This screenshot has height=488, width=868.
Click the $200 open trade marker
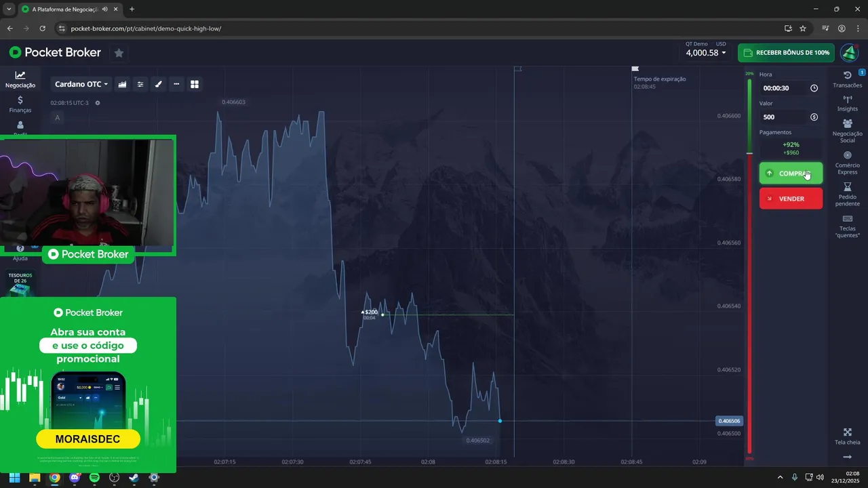click(370, 312)
